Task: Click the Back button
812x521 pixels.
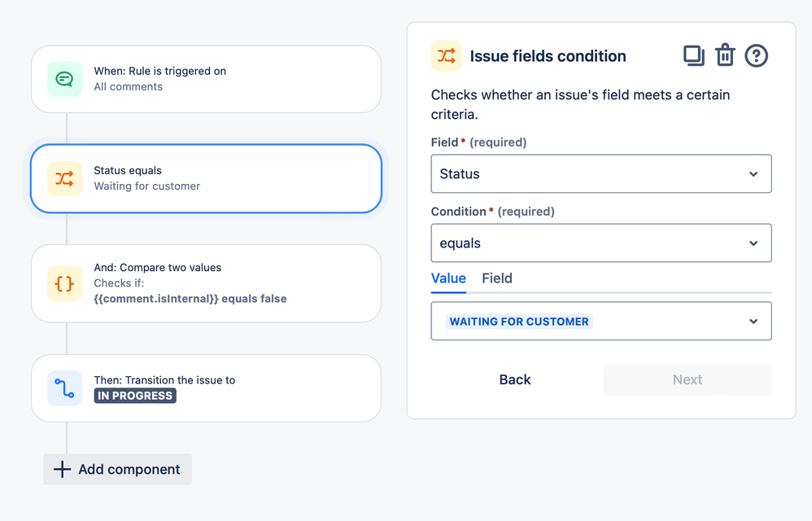Action: point(515,379)
